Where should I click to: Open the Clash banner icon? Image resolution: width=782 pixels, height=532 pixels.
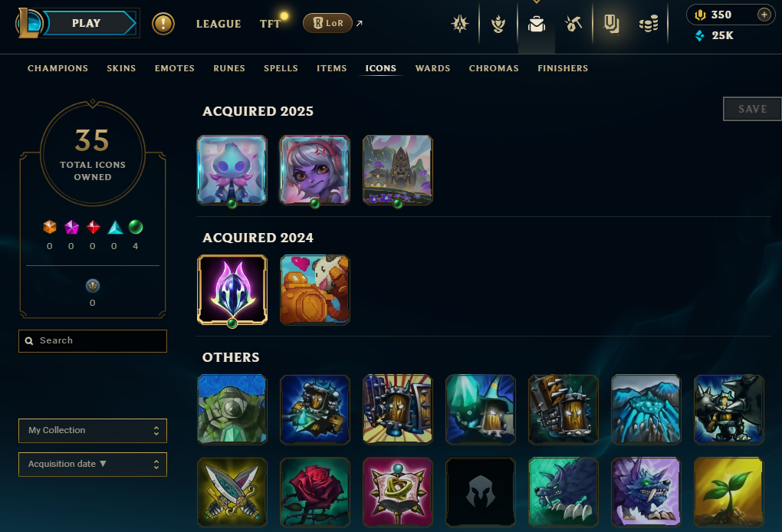460,24
